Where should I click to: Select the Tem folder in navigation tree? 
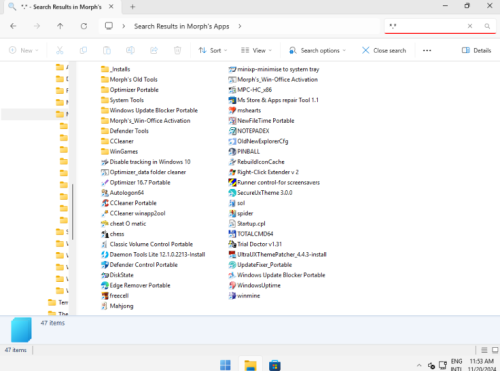point(58,302)
